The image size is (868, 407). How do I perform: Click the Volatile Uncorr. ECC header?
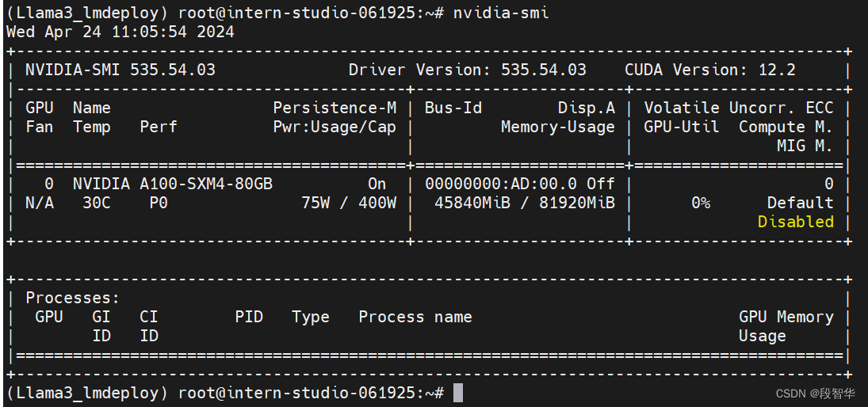point(739,108)
